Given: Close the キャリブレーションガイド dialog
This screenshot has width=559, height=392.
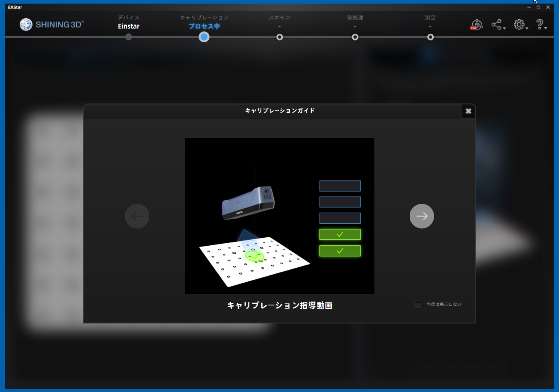Looking at the screenshot, I should 468,111.
